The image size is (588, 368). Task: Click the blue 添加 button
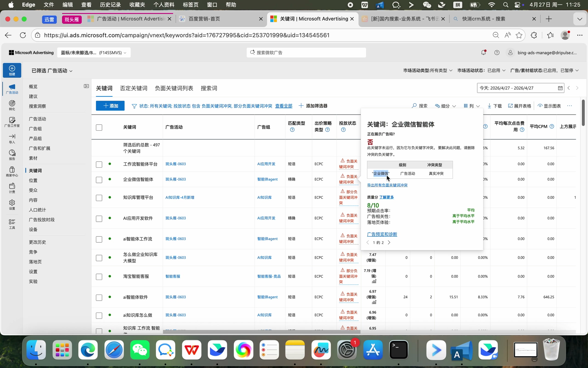110,106
